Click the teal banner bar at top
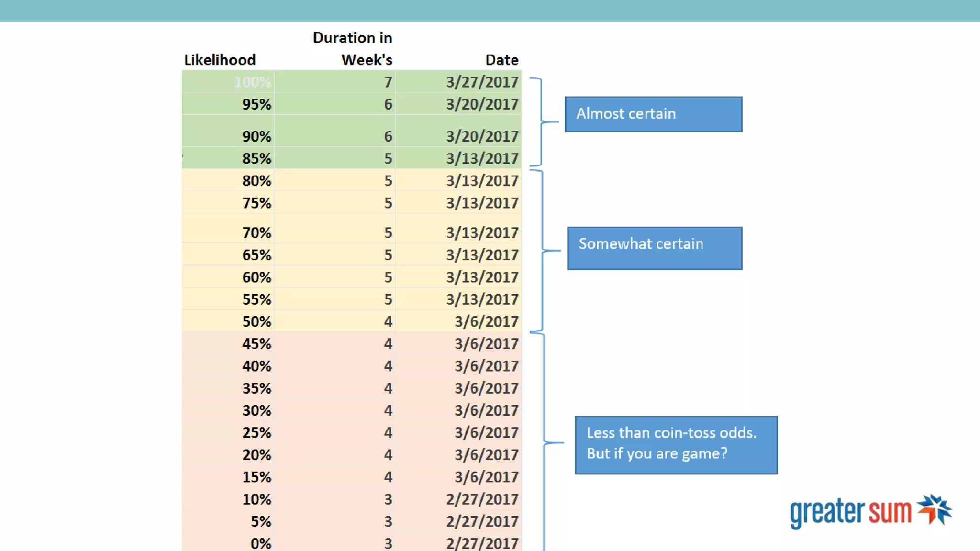 490,11
